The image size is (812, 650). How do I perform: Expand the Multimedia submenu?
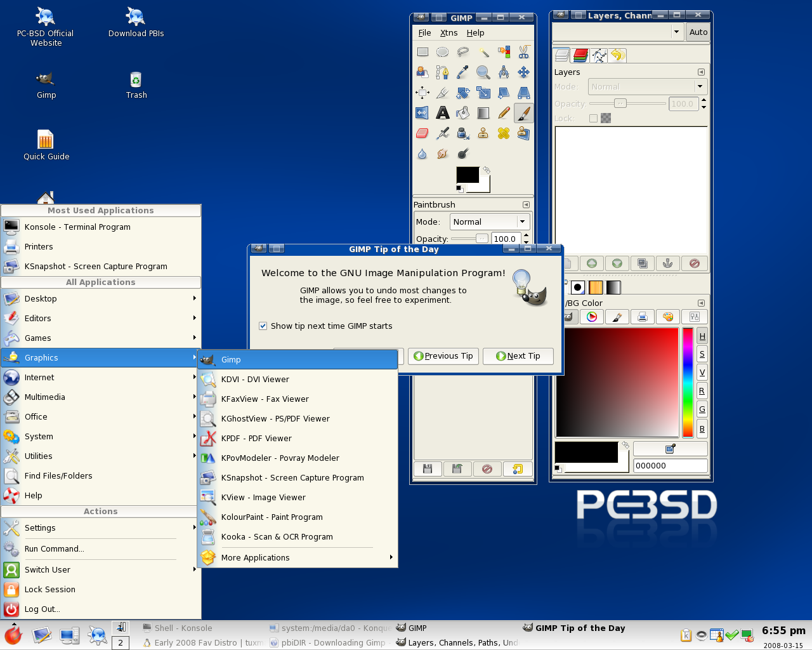click(x=101, y=397)
